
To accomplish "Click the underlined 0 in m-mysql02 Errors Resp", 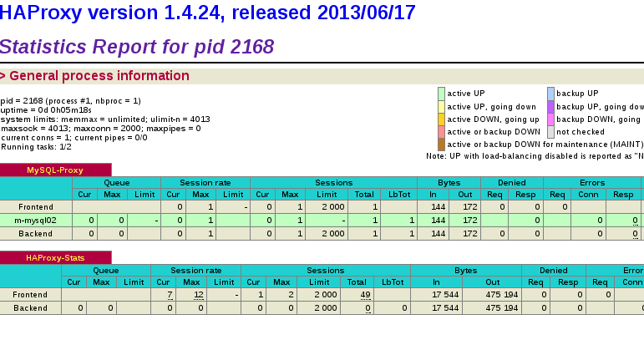I will 636,221.
